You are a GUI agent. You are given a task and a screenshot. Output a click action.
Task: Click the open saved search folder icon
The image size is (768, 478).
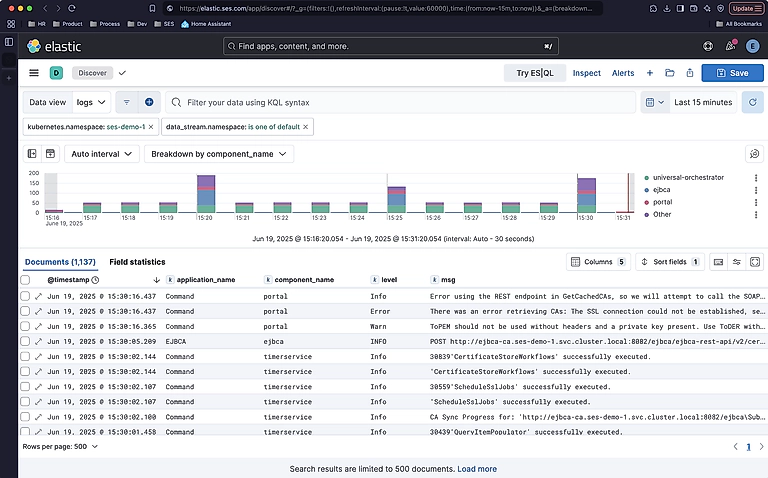670,73
